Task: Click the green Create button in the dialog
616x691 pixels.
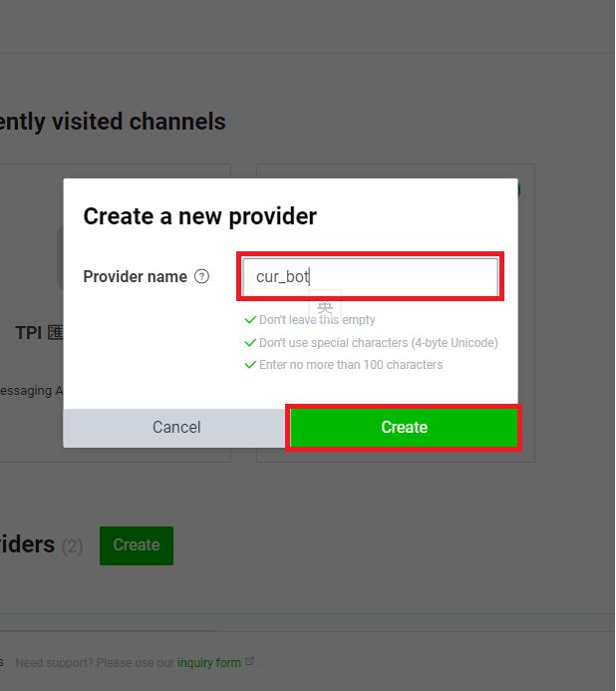Action: coord(404,427)
